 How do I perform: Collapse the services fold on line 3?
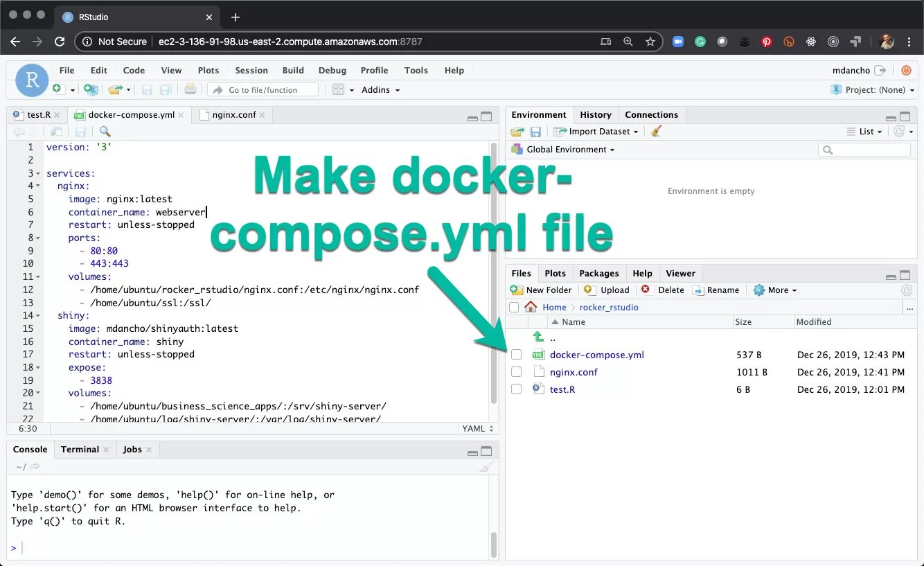(38, 173)
